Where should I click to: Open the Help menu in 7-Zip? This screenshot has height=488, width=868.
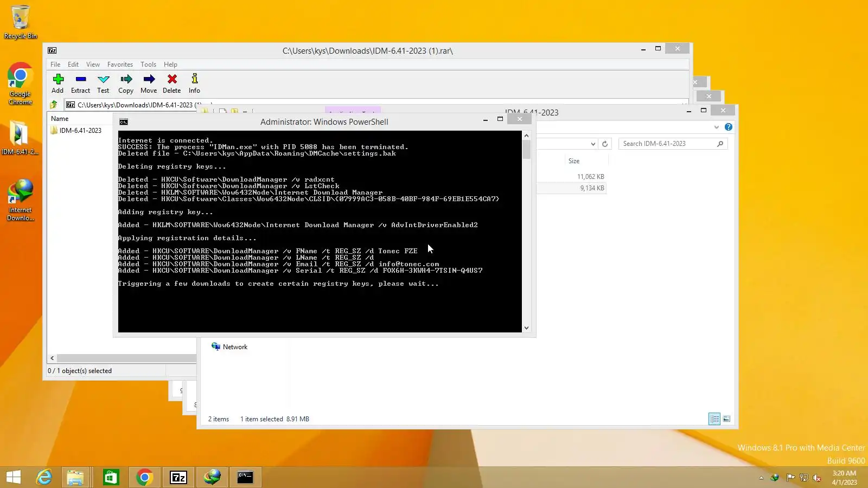pyautogui.click(x=170, y=65)
